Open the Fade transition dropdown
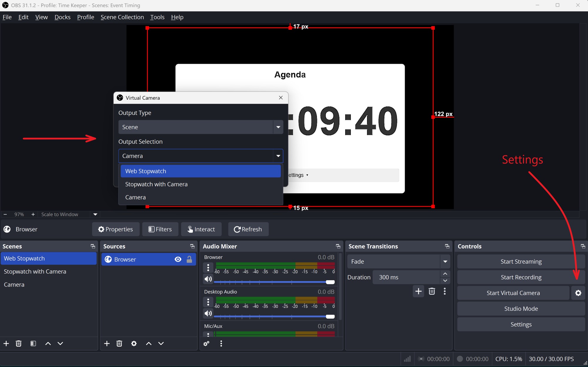 click(x=445, y=261)
